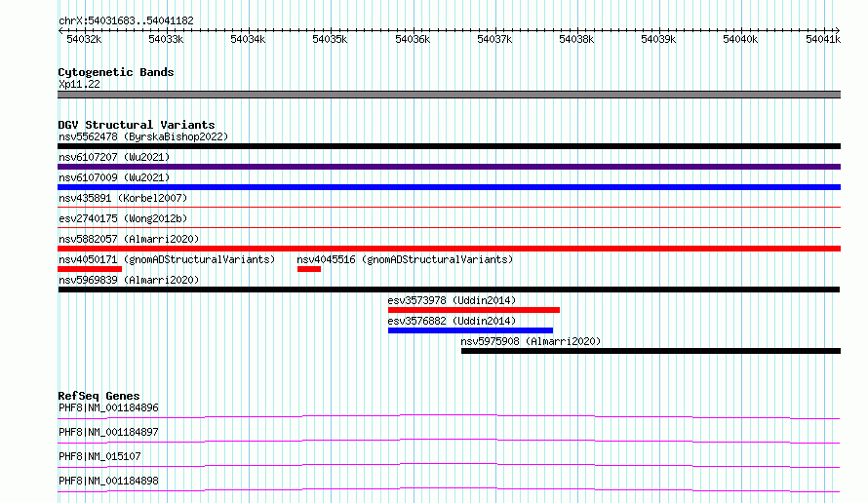Open variant esv2740175 (Wong2012b) label
The width and height of the screenshot is (868, 503).
123,218
